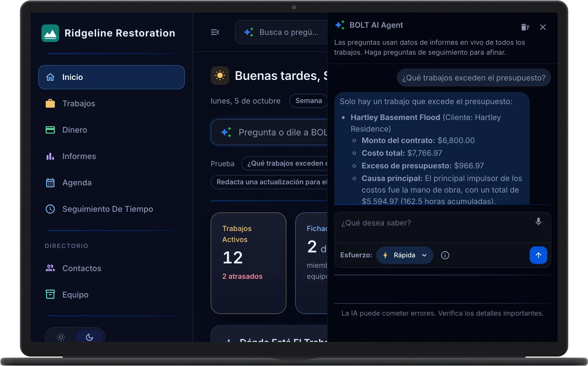Click the Agenda calendar icon
The width and height of the screenshot is (588, 366).
(x=50, y=183)
